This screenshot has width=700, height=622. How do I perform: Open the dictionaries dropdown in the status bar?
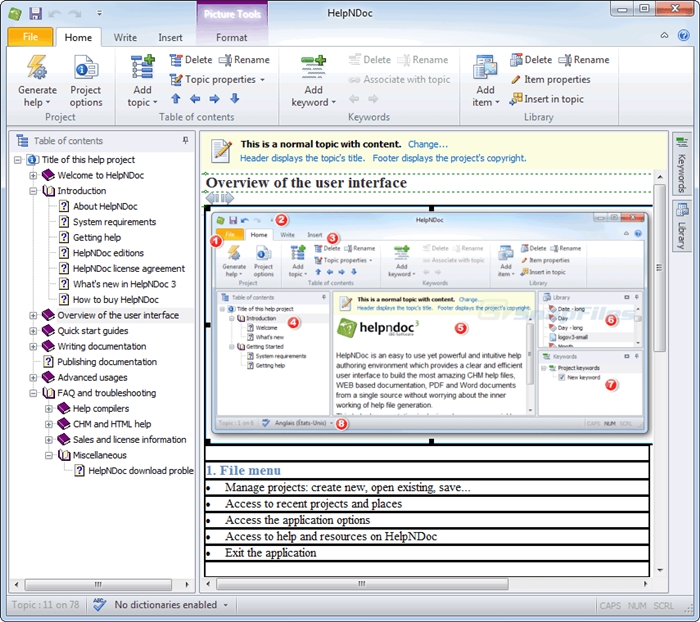coord(226,605)
